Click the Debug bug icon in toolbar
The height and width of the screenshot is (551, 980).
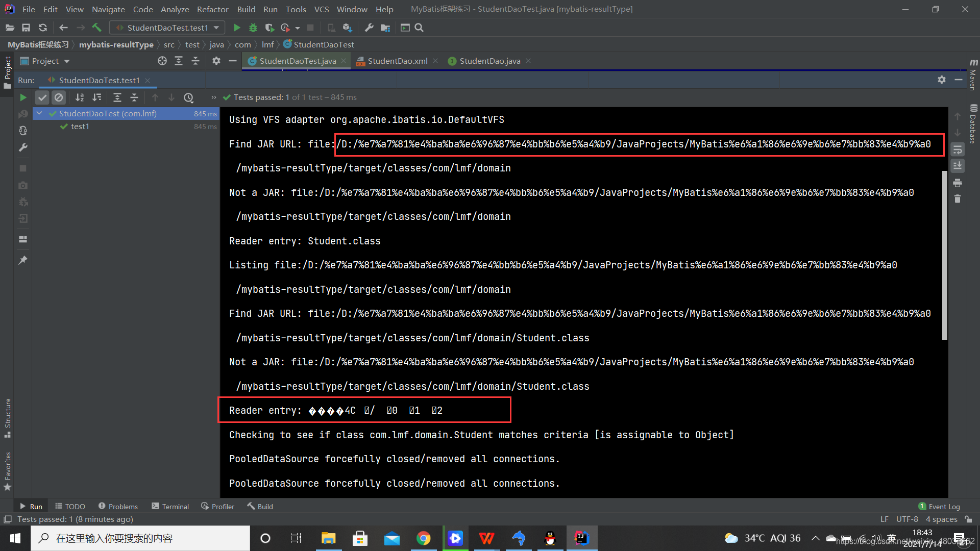pos(253,28)
